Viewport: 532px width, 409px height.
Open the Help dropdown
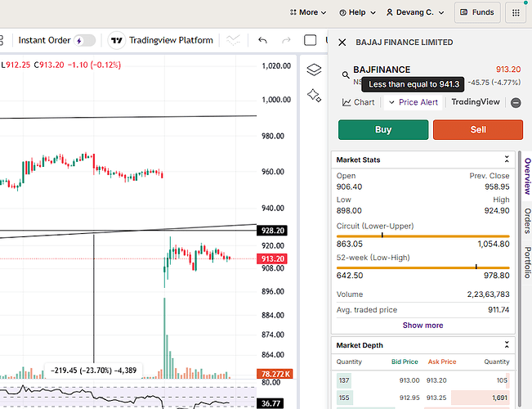[358, 12]
